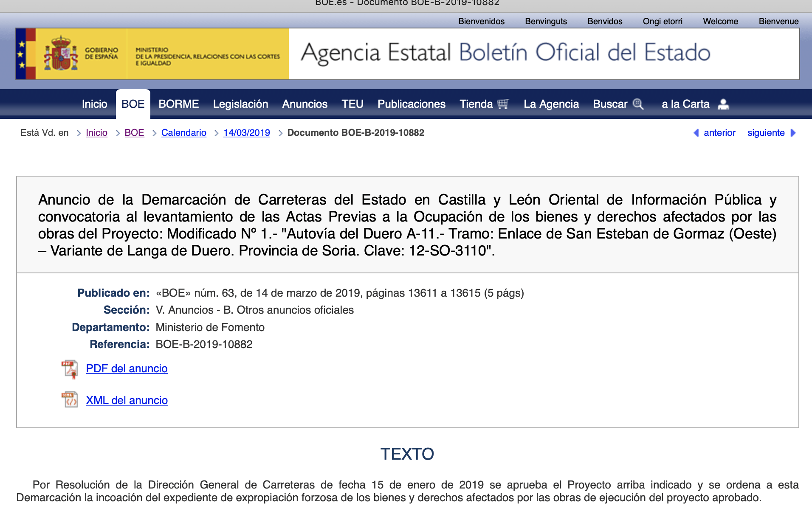Image resolution: width=812 pixels, height=511 pixels.
Task: Open La Agencia menu item
Action: click(x=551, y=104)
